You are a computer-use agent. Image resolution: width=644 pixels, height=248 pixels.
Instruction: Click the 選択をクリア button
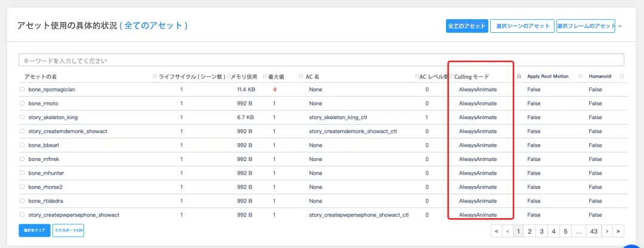coord(35,230)
